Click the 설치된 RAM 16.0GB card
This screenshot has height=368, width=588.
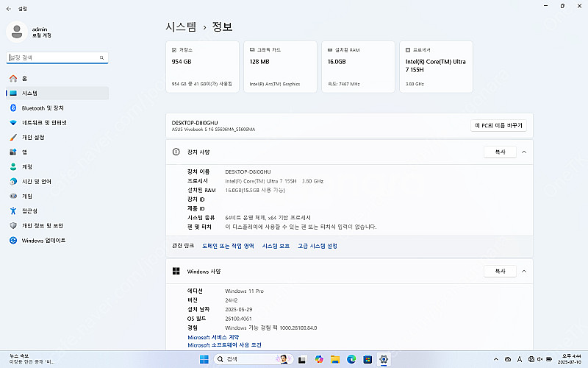pos(358,67)
